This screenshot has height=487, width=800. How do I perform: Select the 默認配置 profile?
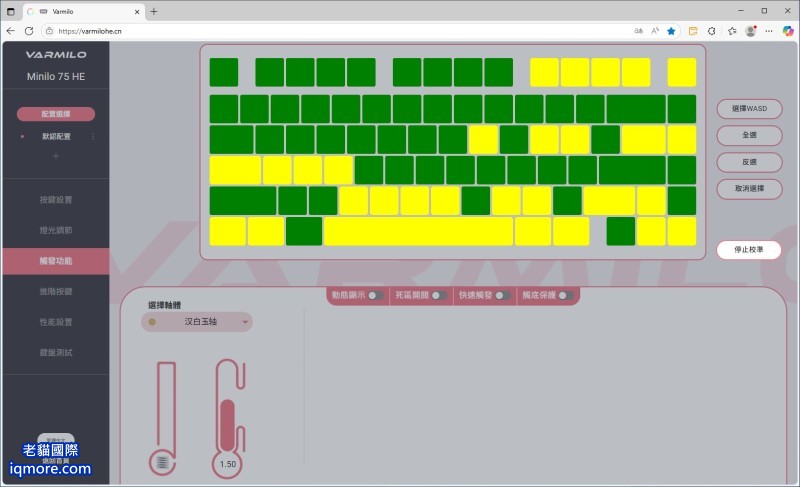click(56, 137)
